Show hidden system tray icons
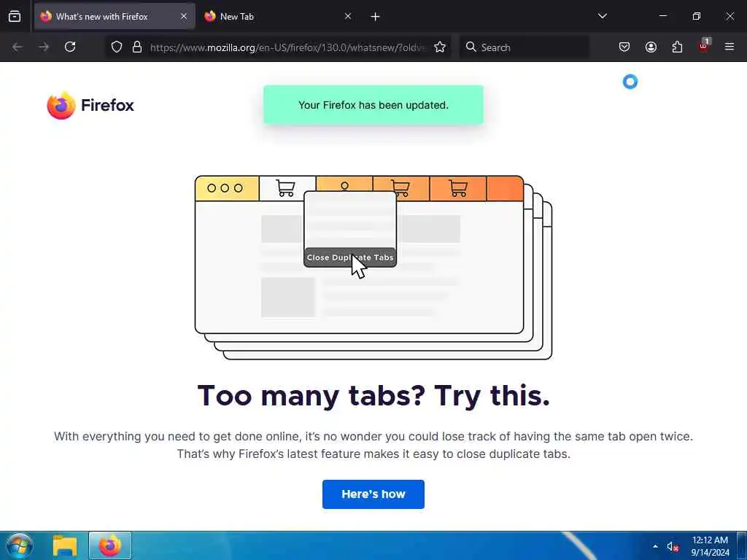The height and width of the screenshot is (560, 747). click(x=656, y=546)
